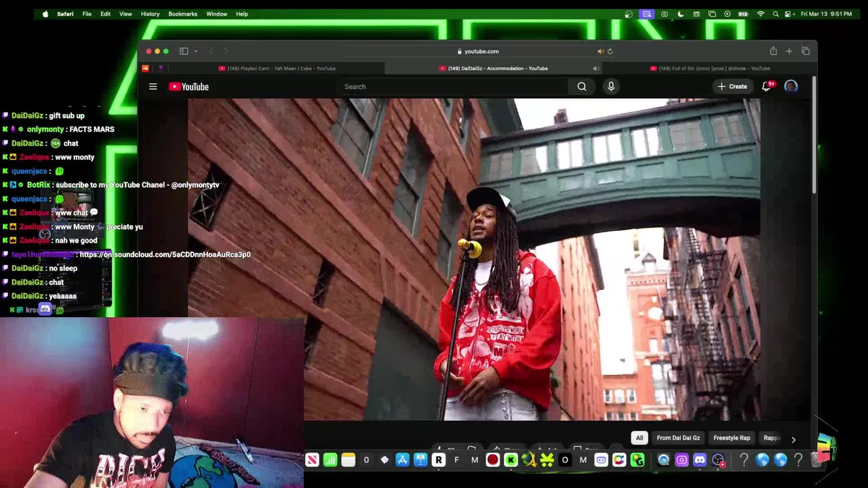The image size is (868, 488).
Task: Go back in Safari history
Action: click(x=211, y=52)
